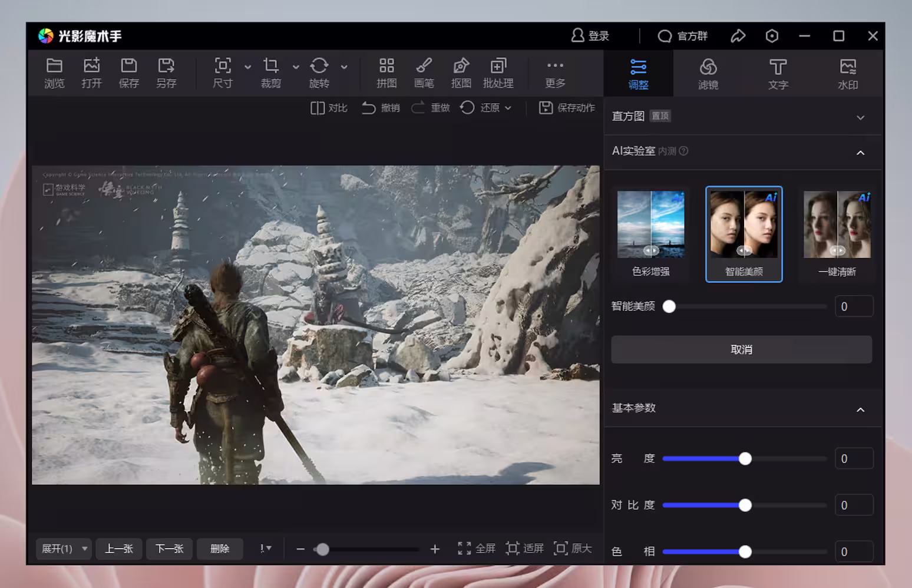Viewport: 912px width, 588px height.
Task: Click the 色相 value field
Action: coord(854,551)
